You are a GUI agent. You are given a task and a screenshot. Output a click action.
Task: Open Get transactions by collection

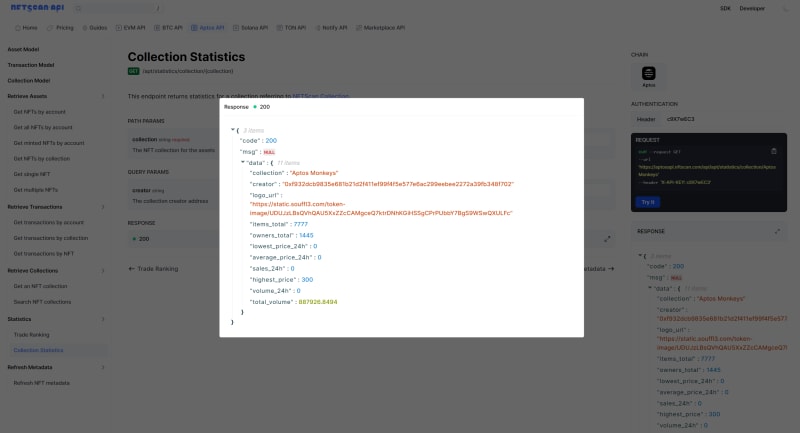coord(51,238)
